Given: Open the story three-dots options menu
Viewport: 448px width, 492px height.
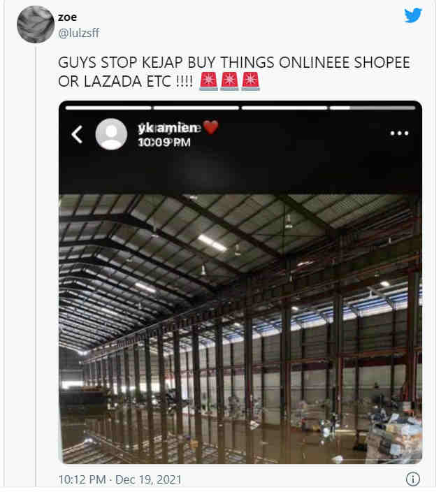Looking at the screenshot, I should 399,133.
